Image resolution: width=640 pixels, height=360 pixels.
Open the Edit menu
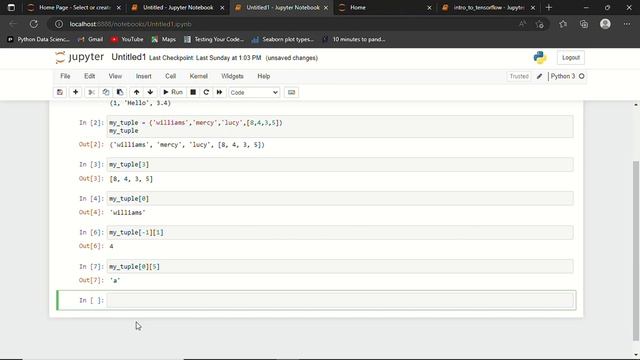[x=89, y=76]
